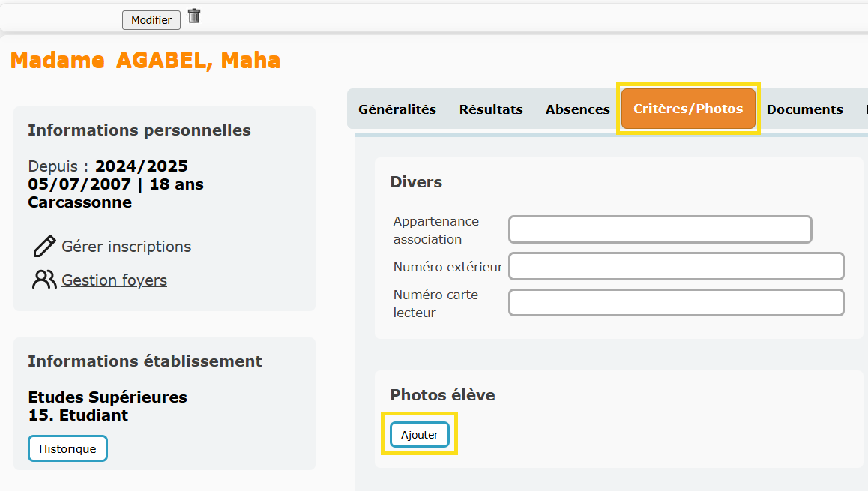868x491 pixels.
Task: Switch to the Documents tab
Action: click(804, 109)
